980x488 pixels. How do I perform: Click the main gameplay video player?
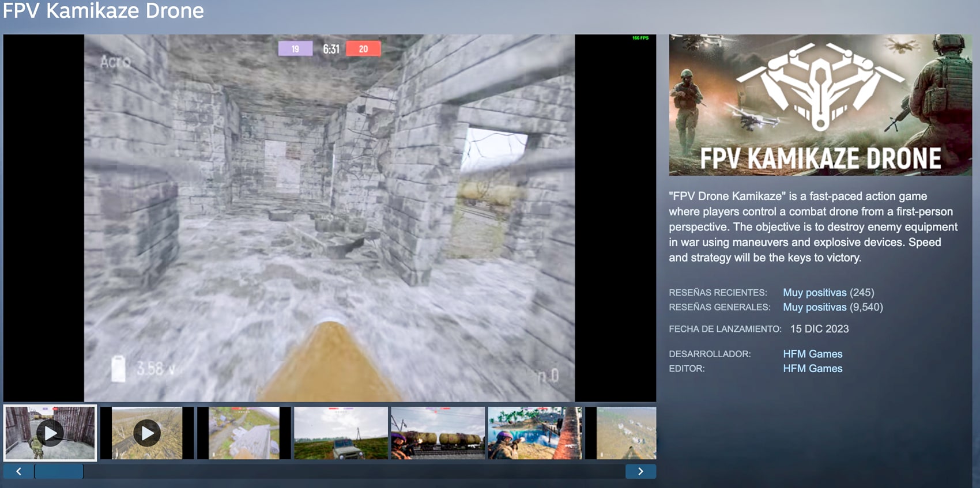(x=330, y=218)
